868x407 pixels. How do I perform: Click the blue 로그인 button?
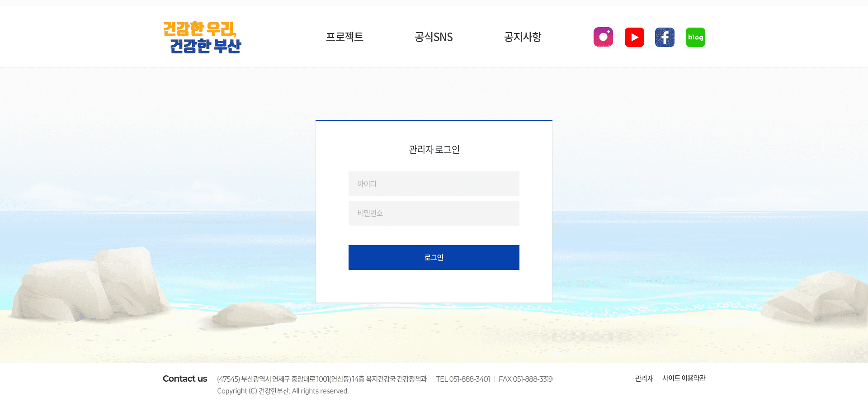coord(434,257)
